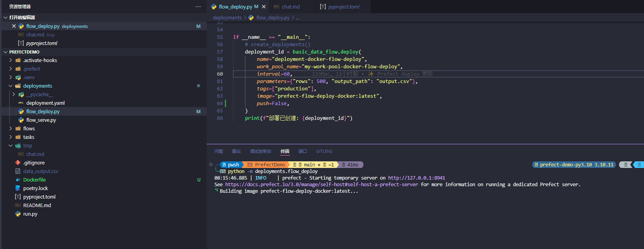Screen dimensions: 644x249
Task: Click Python icon in breadcrumb flow_deploy.py
Action: [x=251, y=17]
